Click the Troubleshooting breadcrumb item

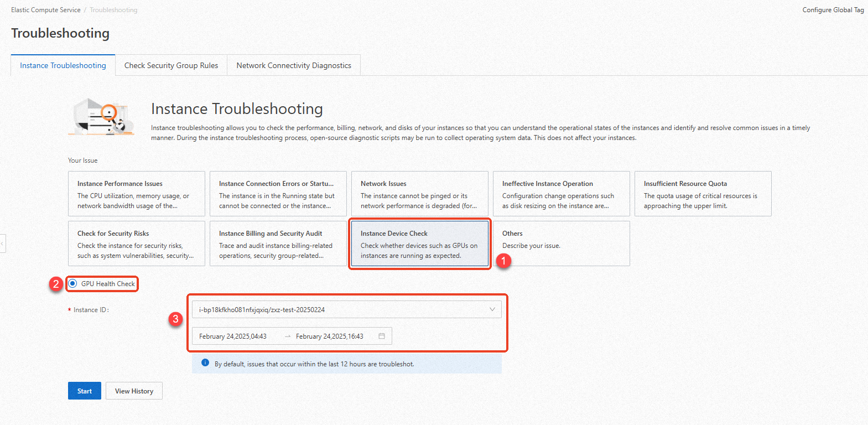point(113,10)
